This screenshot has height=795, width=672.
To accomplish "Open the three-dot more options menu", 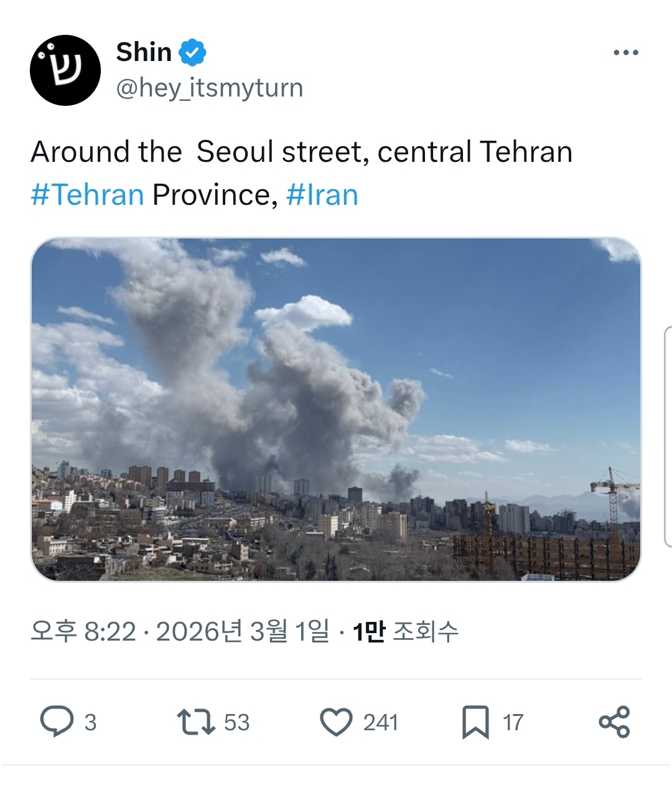I will point(625,53).
